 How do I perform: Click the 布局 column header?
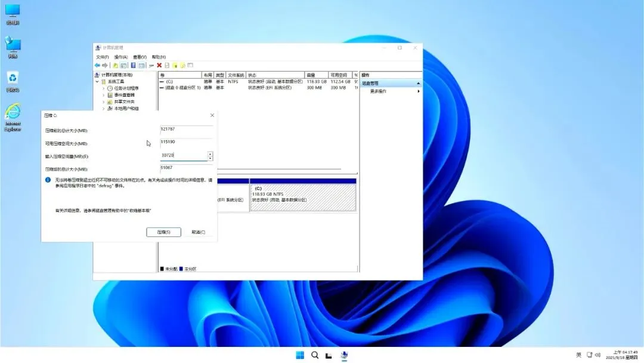click(208, 75)
